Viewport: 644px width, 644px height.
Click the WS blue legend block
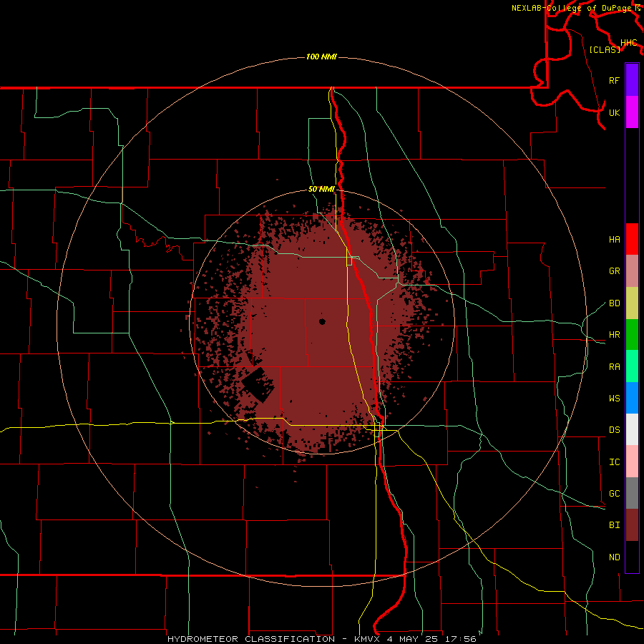[x=632, y=398]
